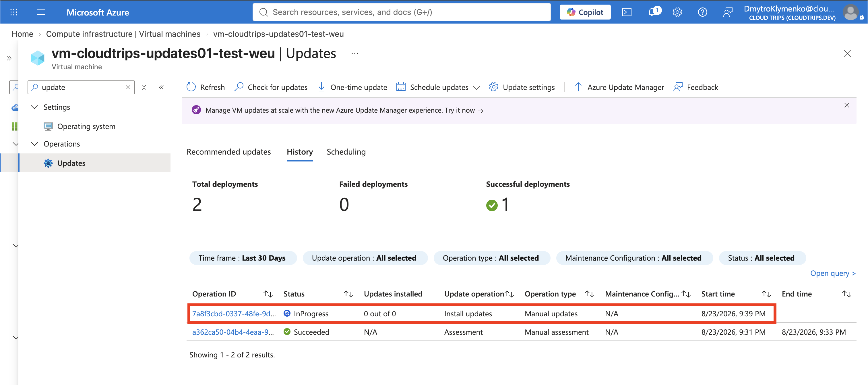Select the History tab
868x385 pixels.
(x=300, y=152)
